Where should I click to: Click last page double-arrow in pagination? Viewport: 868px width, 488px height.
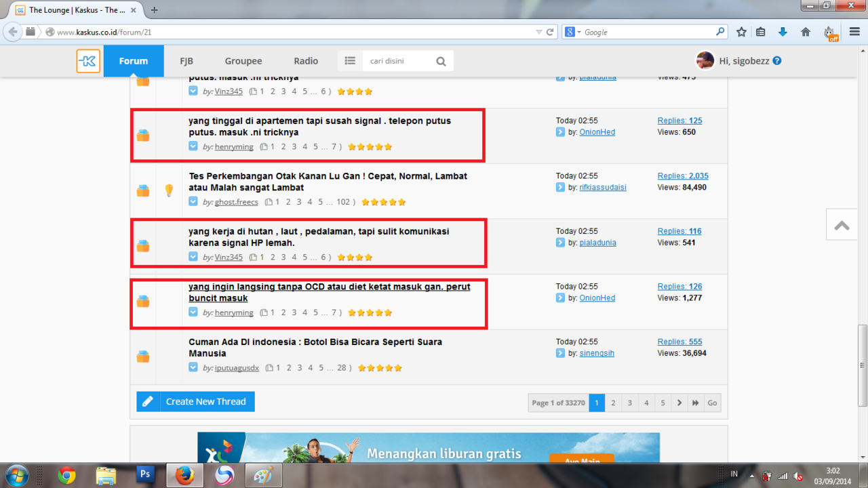[x=696, y=403]
